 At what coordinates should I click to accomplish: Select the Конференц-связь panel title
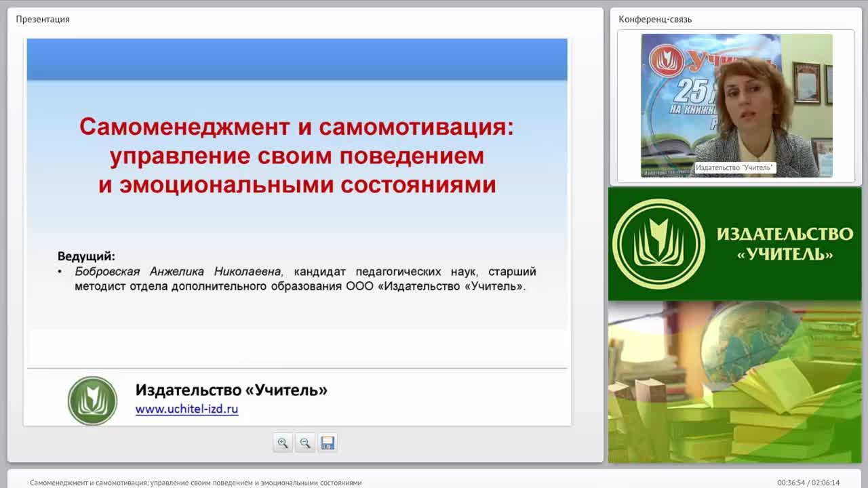(x=655, y=19)
